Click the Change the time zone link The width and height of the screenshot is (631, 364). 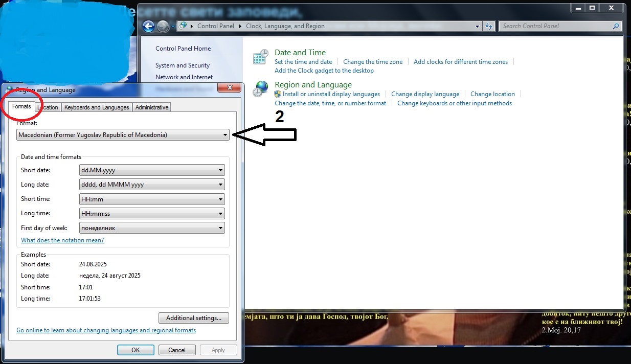coord(373,62)
